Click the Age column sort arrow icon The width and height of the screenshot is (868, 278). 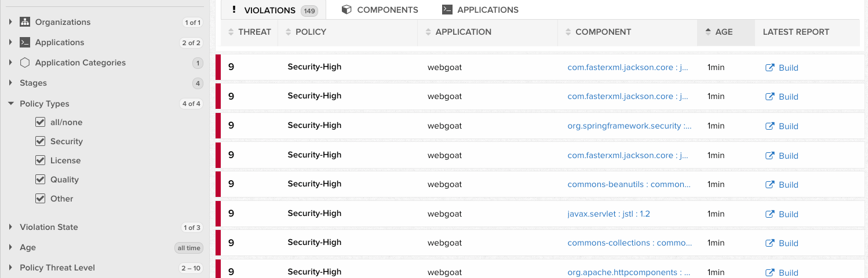pos(708,32)
